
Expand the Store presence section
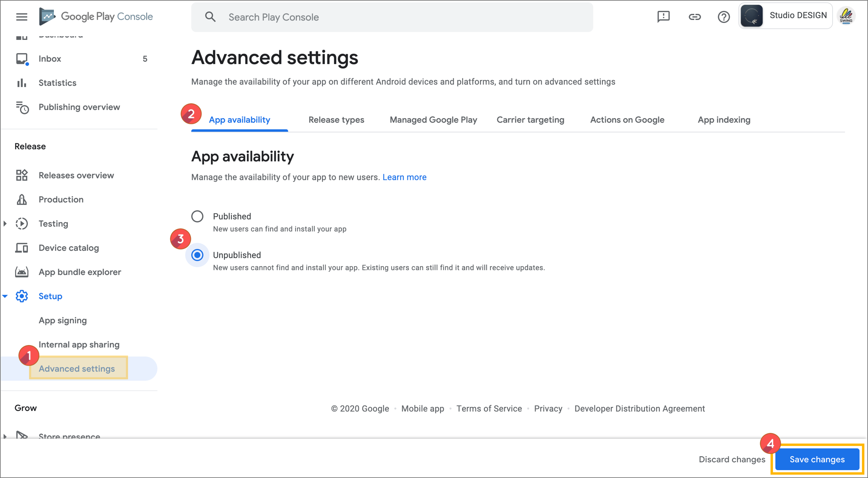5,436
